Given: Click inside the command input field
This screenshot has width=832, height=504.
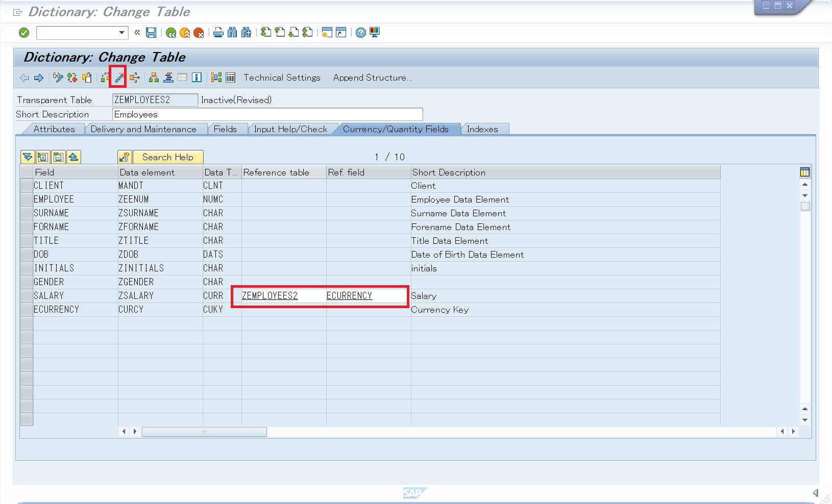Looking at the screenshot, I should tap(77, 33).
